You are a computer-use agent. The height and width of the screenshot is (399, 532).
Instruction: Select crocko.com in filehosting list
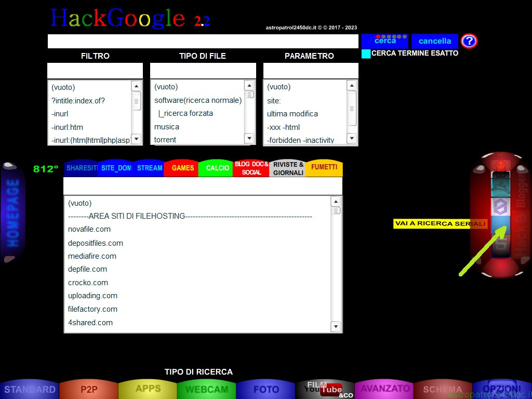click(x=88, y=283)
